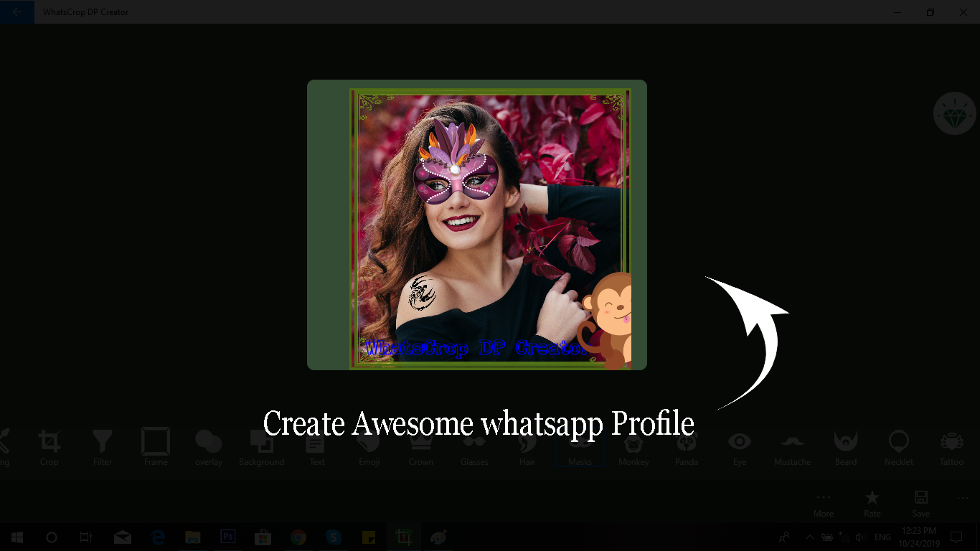Select the dragon tattoo sticker on shoulder
The image size is (980, 551).
tap(422, 293)
